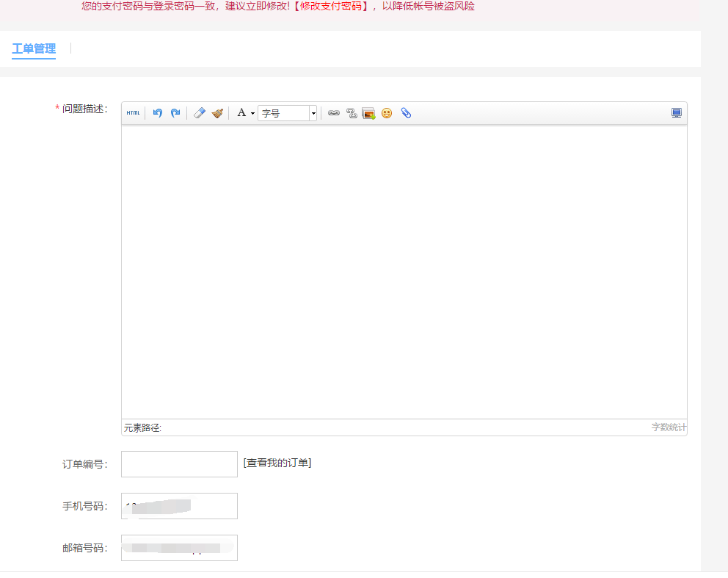Open the 字号 font size dropdown

pyautogui.click(x=288, y=113)
